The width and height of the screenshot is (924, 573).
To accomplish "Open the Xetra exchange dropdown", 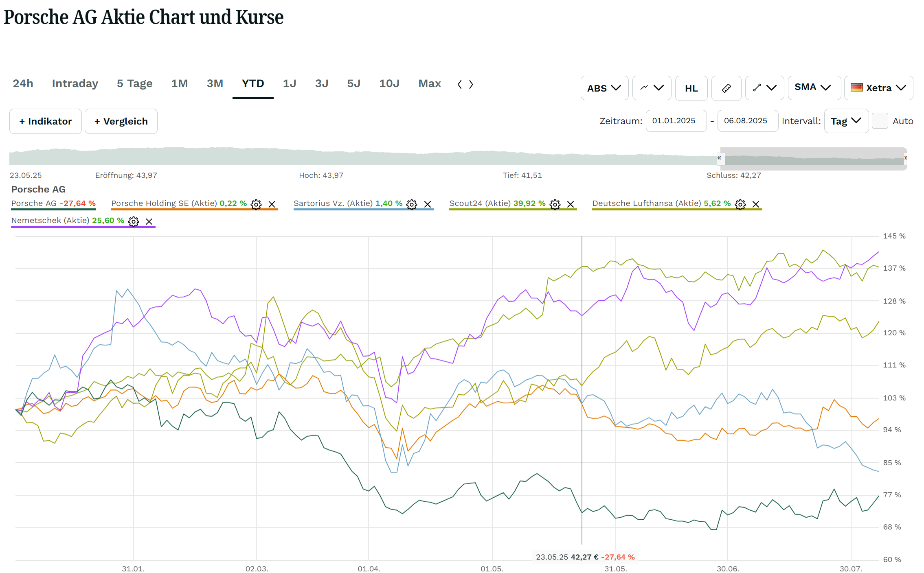I will click(x=878, y=88).
